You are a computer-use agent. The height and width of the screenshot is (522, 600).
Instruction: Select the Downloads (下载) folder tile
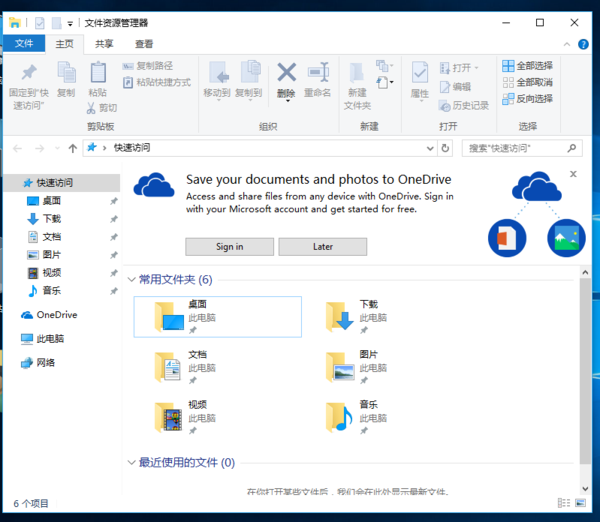pyautogui.click(x=389, y=317)
